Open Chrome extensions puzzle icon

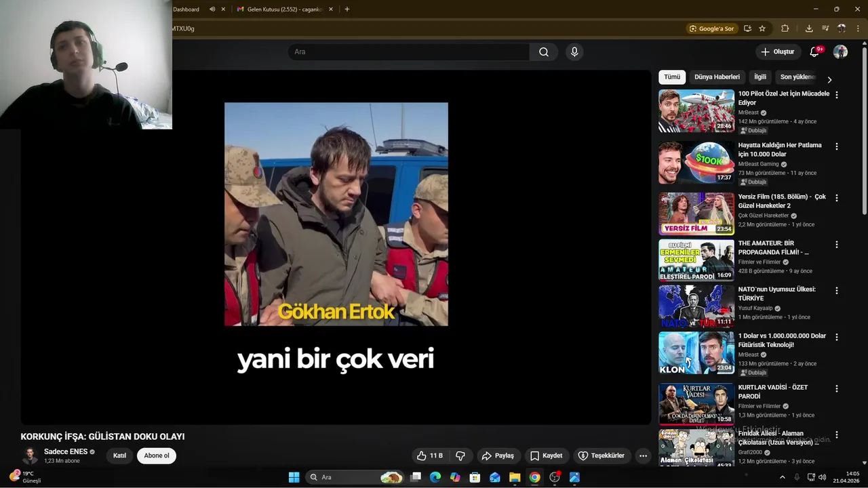785,28
